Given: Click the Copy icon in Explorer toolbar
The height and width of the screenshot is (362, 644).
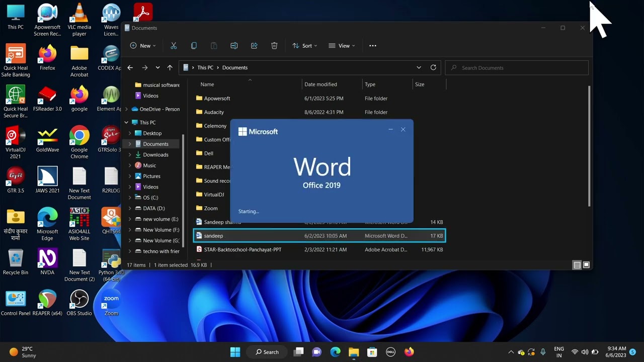Looking at the screenshot, I should [194, 46].
